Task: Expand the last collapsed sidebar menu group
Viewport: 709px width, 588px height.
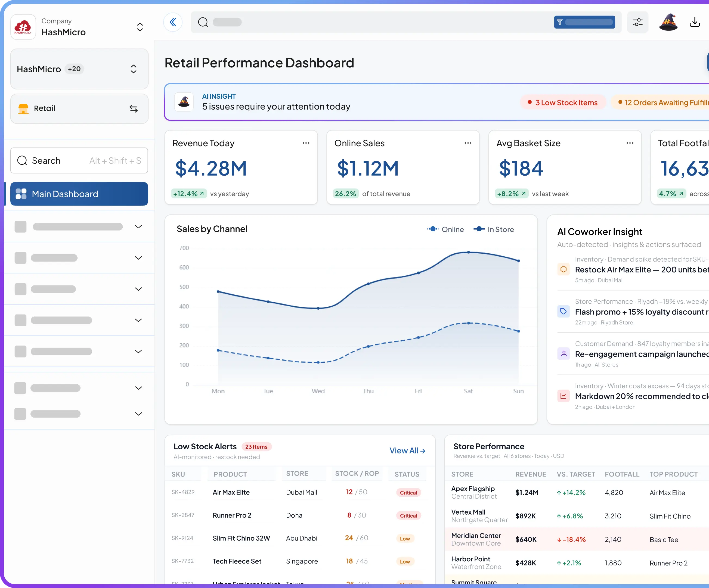Action: [x=138, y=414]
